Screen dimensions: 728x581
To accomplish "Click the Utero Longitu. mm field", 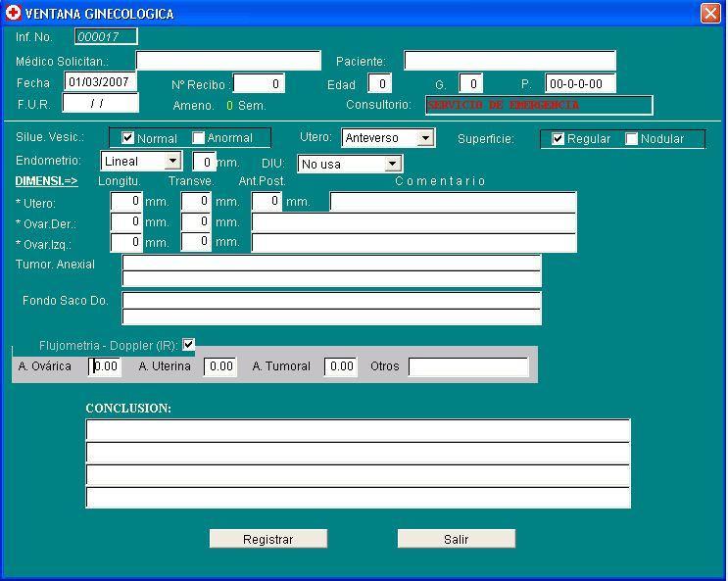I will [x=126, y=202].
